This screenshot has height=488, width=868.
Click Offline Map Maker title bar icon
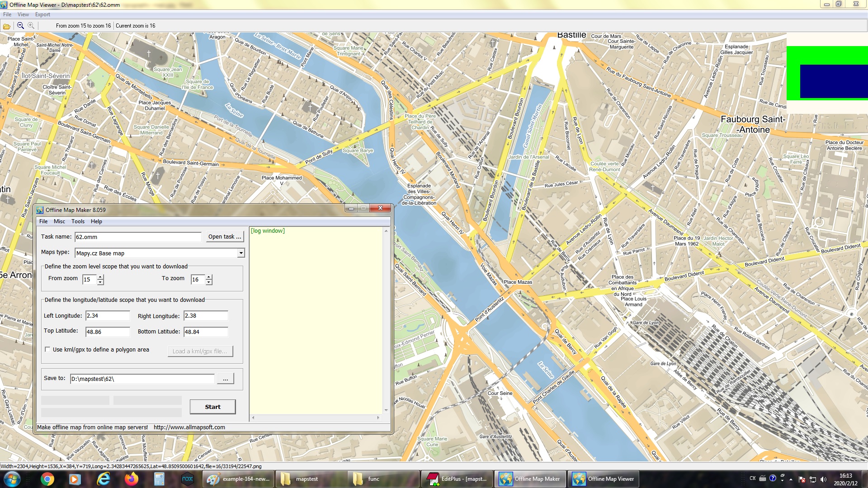click(x=40, y=210)
